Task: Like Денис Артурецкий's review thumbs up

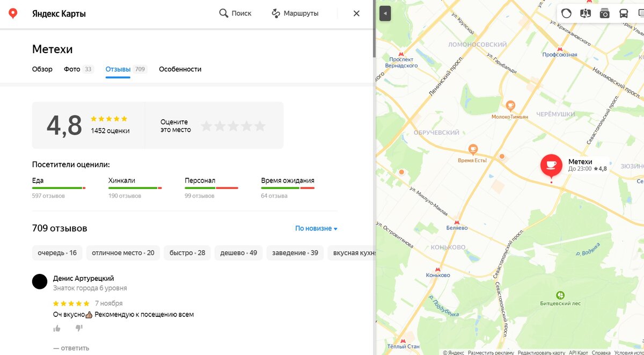Action: 57,328
